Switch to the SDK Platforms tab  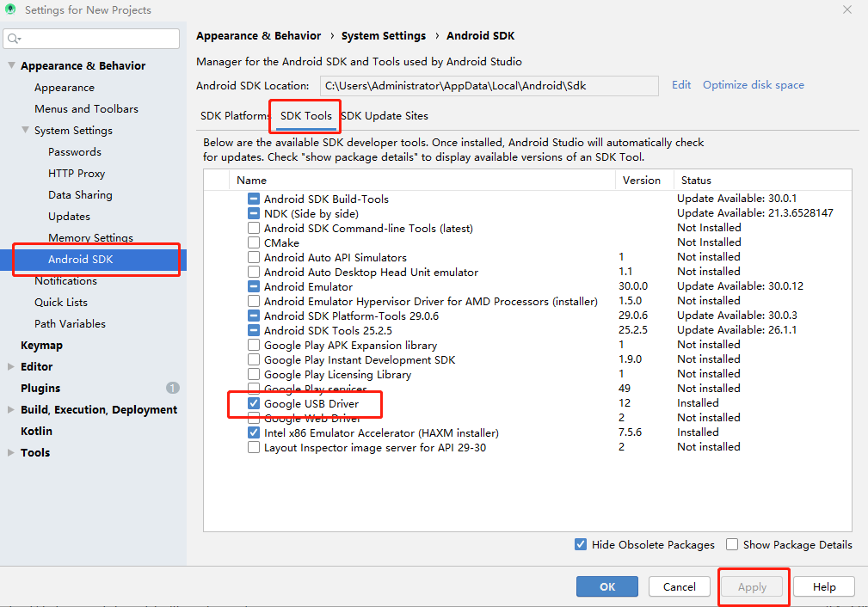coord(235,116)
